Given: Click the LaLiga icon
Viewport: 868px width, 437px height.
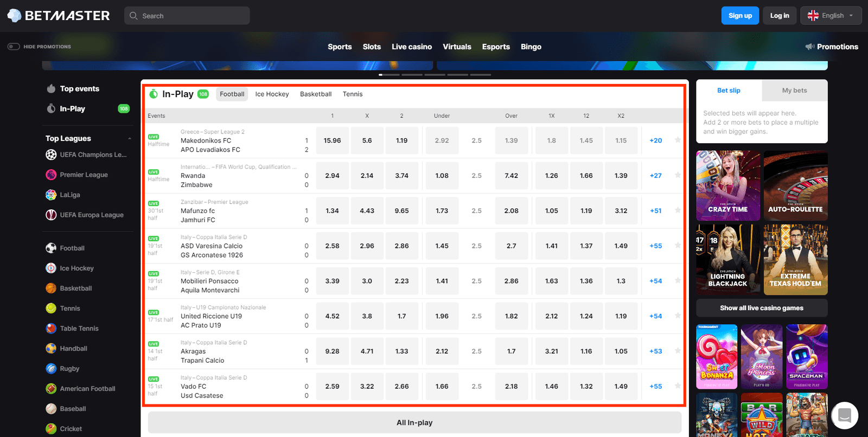Looking at the screenshot, I should [51, 195].
